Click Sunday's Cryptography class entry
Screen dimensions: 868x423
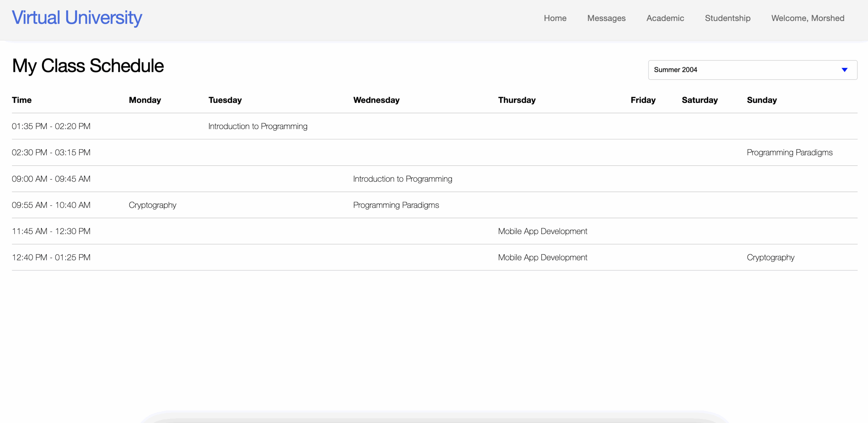click(770, 257)
